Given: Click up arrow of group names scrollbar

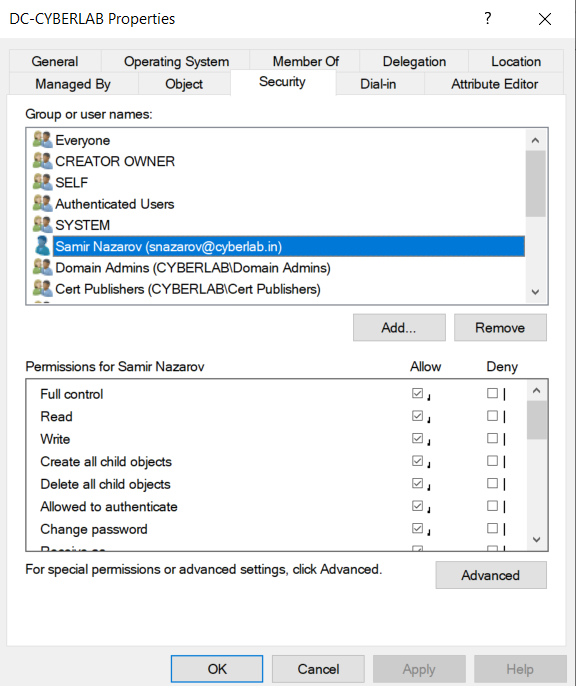Looking at the screenshot, I should (535, 140).
